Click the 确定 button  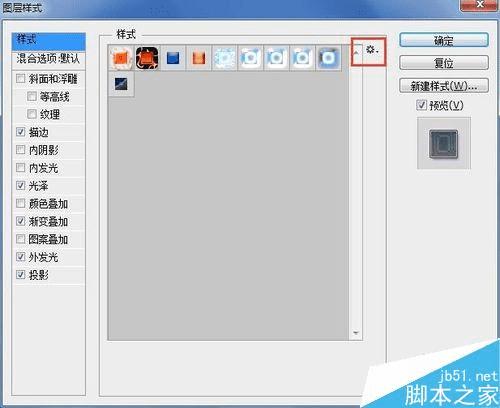pos(444,40)
